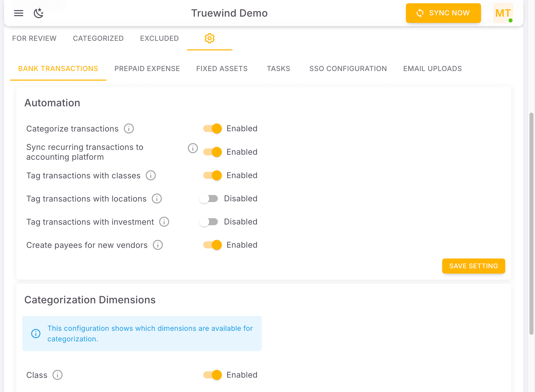Disable Create payees for new vendors
This screenshot has height=392, width=535.
point(212,245)
